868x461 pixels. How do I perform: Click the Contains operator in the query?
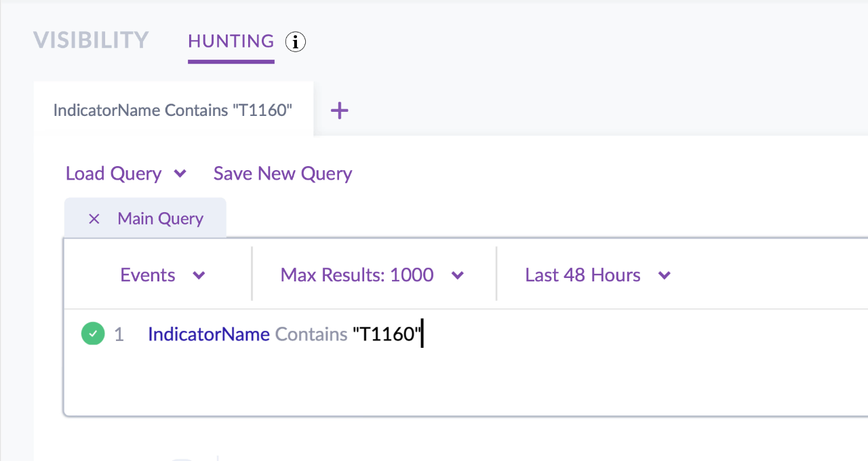(311, 334)
